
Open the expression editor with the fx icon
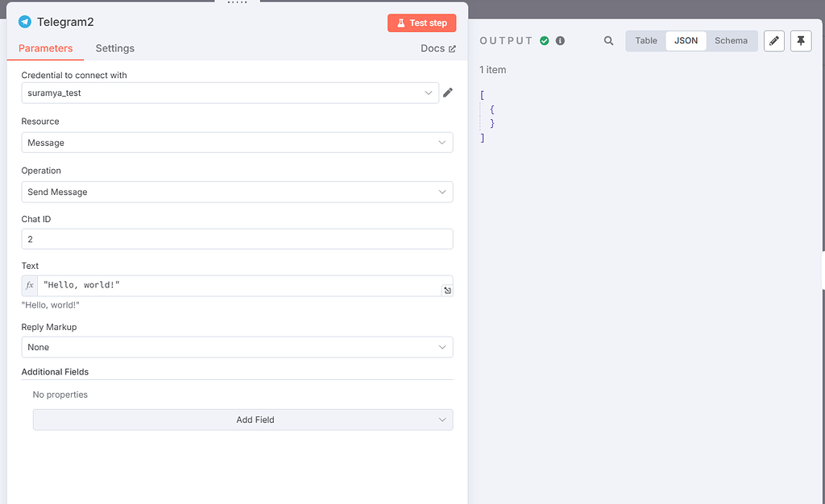tap(30, 285)
